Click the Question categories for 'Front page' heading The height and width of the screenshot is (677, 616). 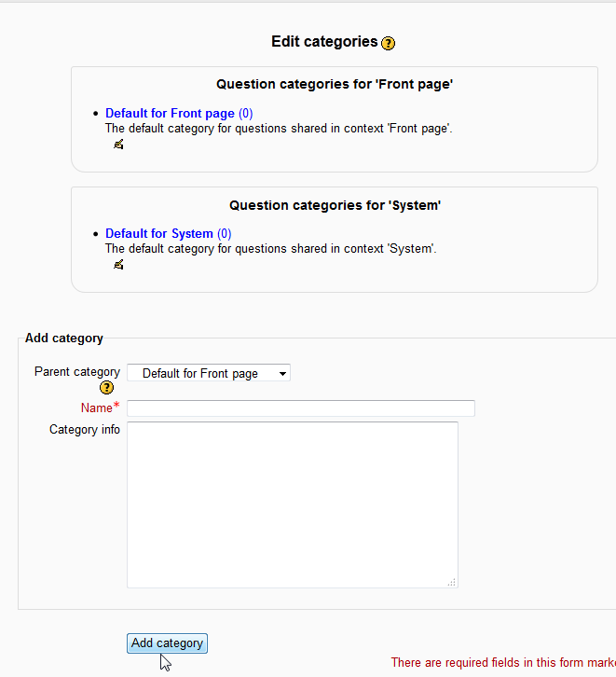click(x=335, y=85)
